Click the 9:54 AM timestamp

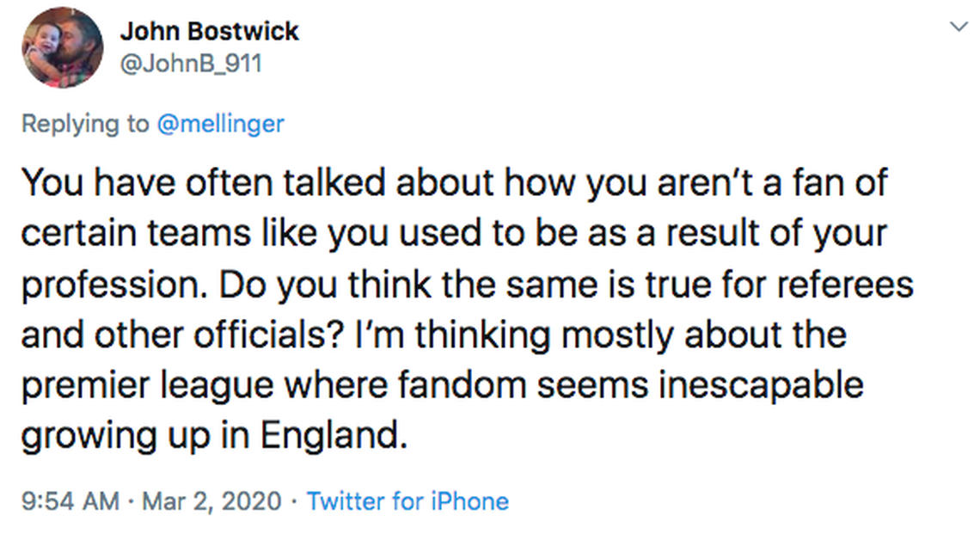(70, 500)
